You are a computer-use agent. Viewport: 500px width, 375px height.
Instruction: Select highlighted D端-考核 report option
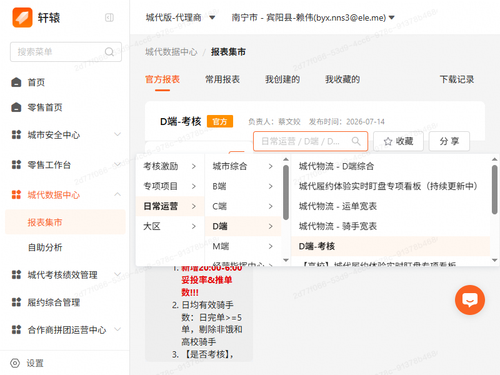[391, 246]
